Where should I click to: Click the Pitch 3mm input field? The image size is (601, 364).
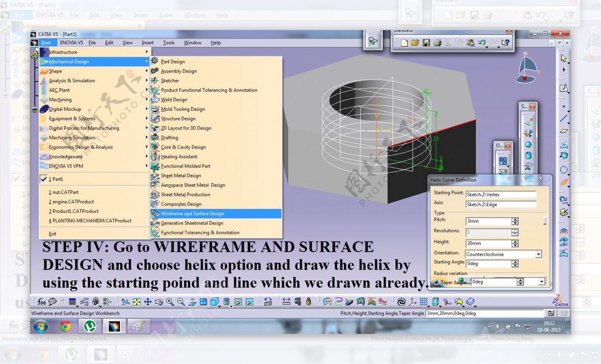click(x=489, y=221)
